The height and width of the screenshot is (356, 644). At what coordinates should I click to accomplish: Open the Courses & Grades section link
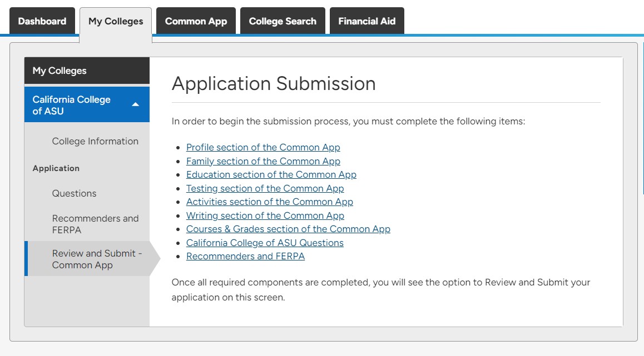coord(288,229)
